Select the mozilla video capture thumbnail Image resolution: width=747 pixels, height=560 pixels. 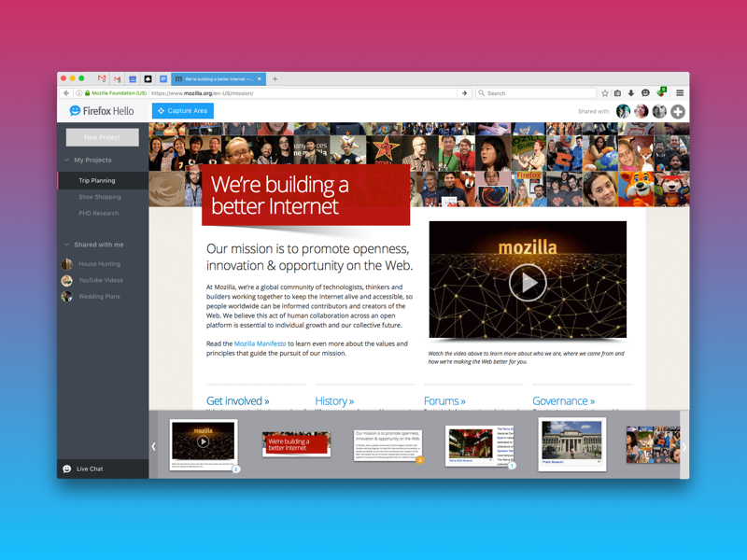204,445
